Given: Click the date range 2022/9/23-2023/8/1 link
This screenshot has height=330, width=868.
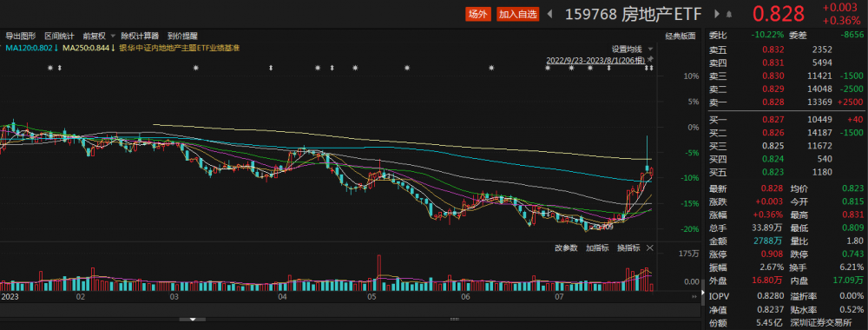Looking at the screenshot, I should coord(596,60).
